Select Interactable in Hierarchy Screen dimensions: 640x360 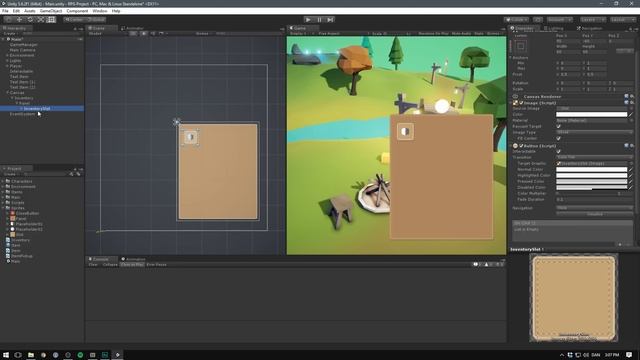click(x=21, y=71)
